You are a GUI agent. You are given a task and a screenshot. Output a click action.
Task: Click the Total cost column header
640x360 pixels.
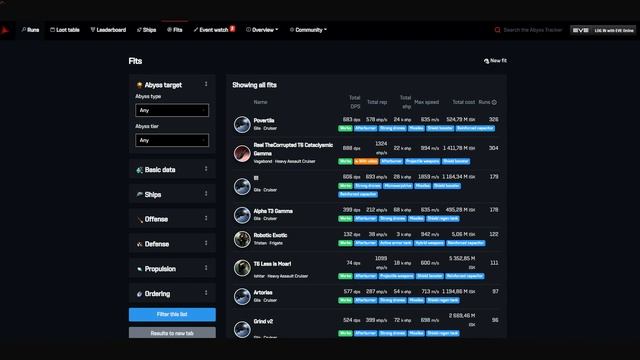click(x=464, y=102)
